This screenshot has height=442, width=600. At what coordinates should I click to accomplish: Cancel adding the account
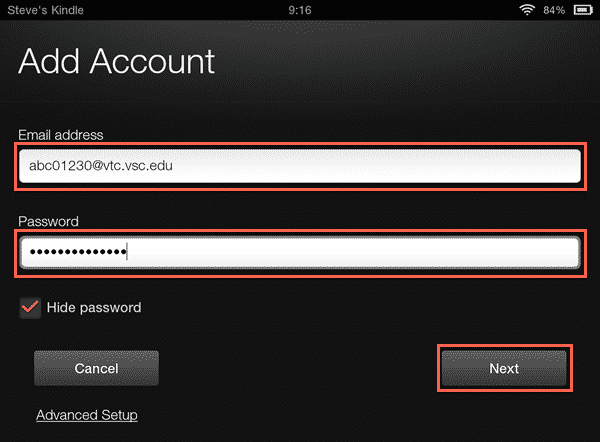[96, 368]
